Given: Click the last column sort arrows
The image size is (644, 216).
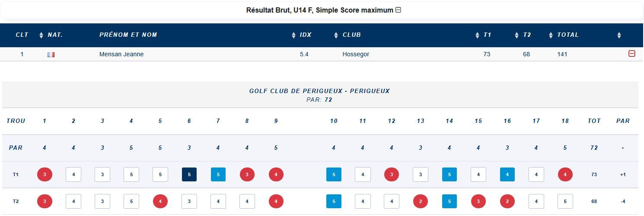Looking at the screenshot, I should click(x=619, y=35).
